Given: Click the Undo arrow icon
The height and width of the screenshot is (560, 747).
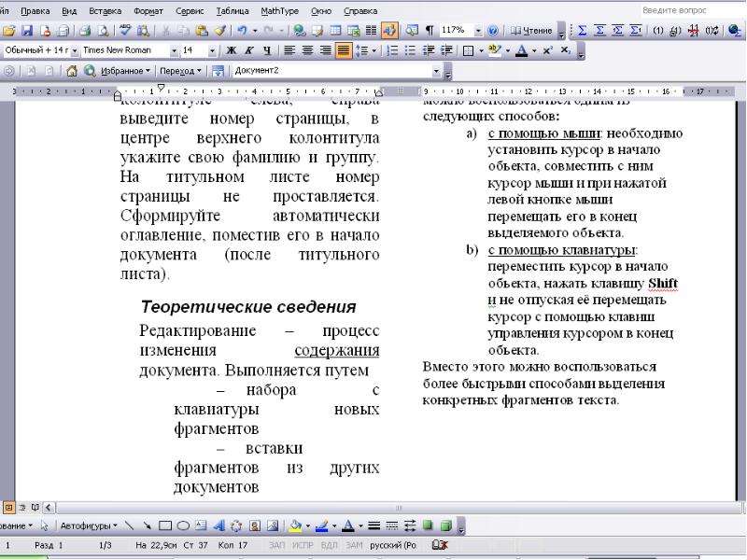Looking at the screenshot, I should coord(242,31).
